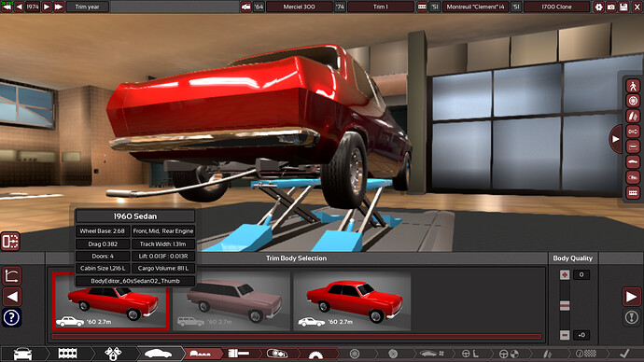The width and height of the screenshot is (644, 362).
Task: Open the aerodynamics car tab
Action: [x=431, y=354]
